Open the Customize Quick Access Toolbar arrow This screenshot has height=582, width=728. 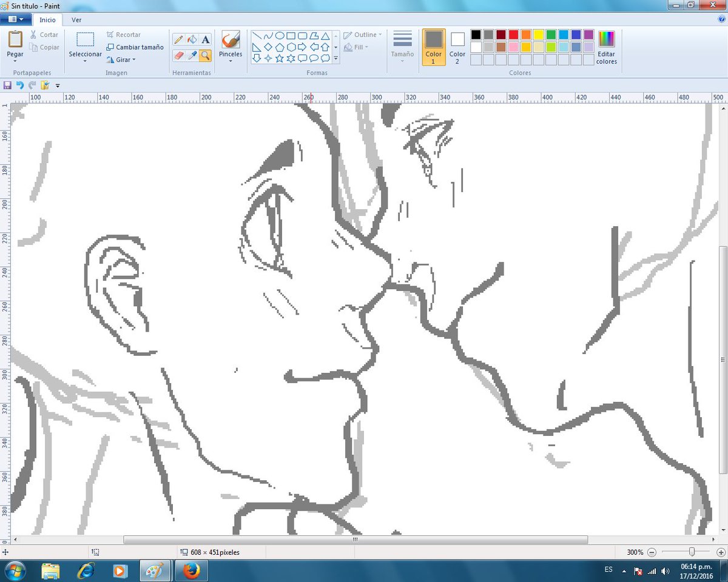pyautogui.click(x=58, y=85)
